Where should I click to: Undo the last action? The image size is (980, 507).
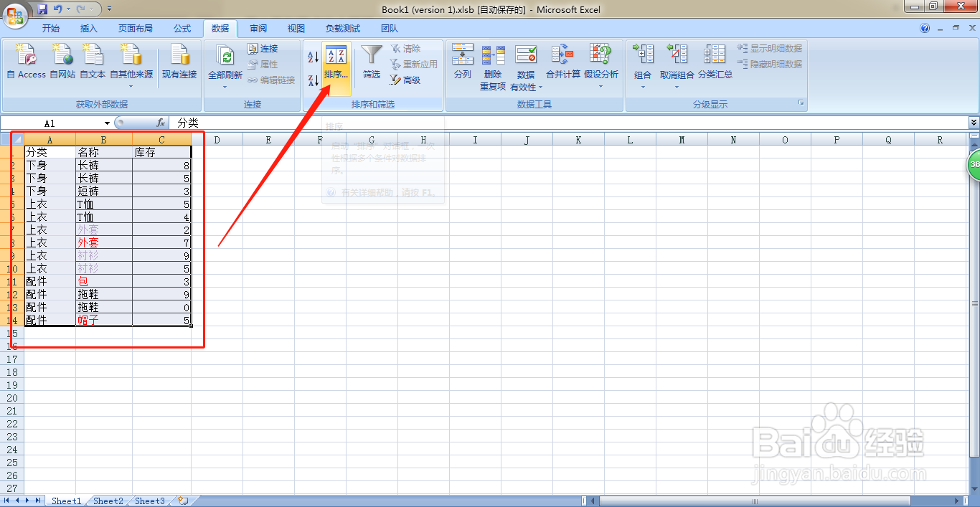tap(57, 9)
